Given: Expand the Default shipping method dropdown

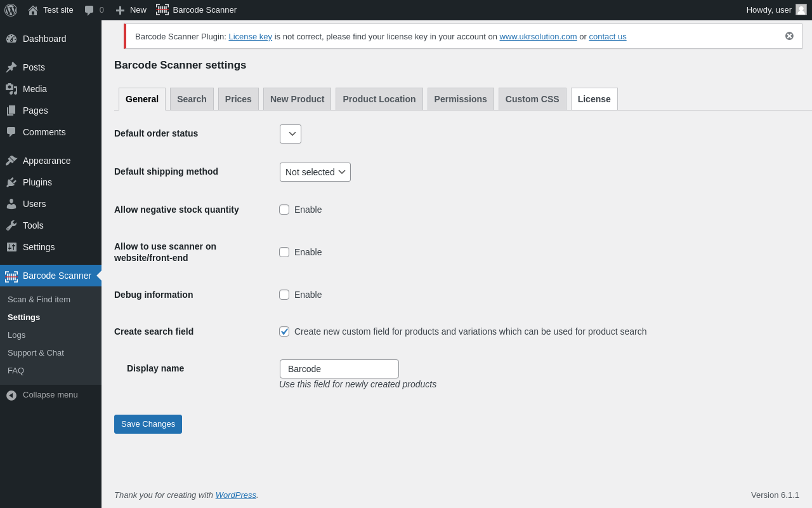Looking at the screenshot, I should 315,172.
